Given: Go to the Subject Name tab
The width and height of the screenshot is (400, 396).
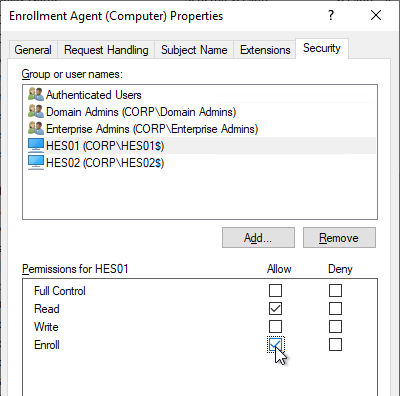Looking at the screenshot, I should coord(194,50).
